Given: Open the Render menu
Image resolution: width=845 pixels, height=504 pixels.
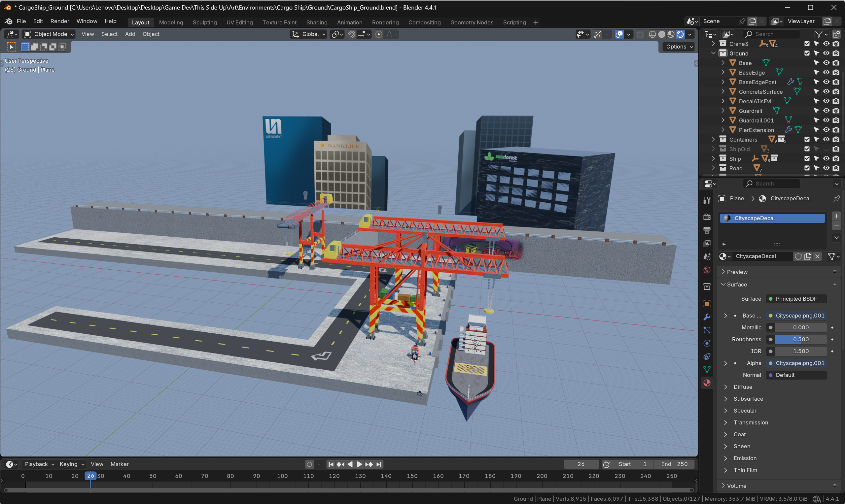Looking at the screenshot, I should 59,21.
